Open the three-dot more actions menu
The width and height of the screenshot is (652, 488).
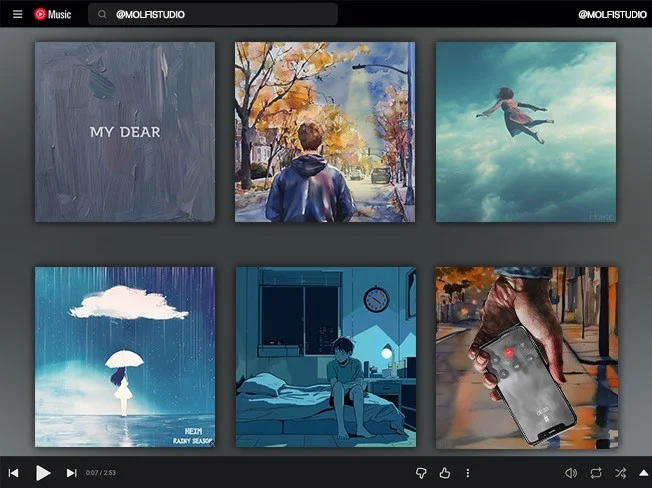pos(467,473)
